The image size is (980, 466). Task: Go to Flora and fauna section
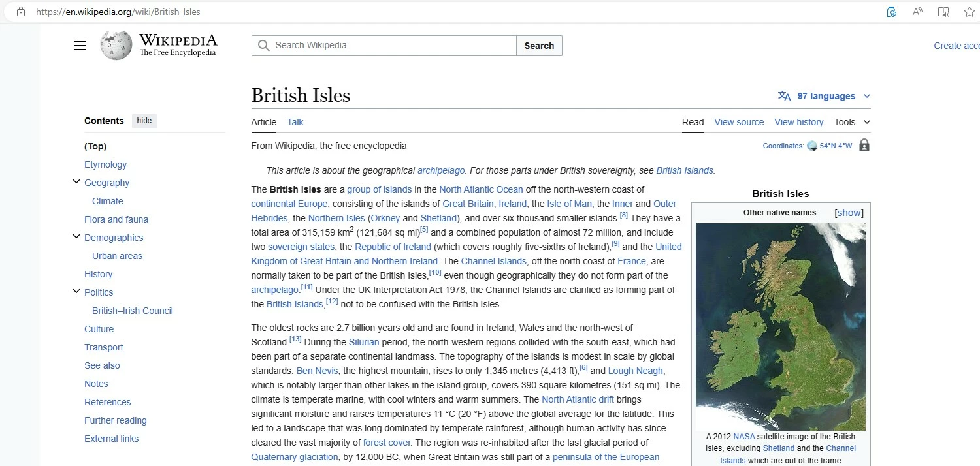116,219
